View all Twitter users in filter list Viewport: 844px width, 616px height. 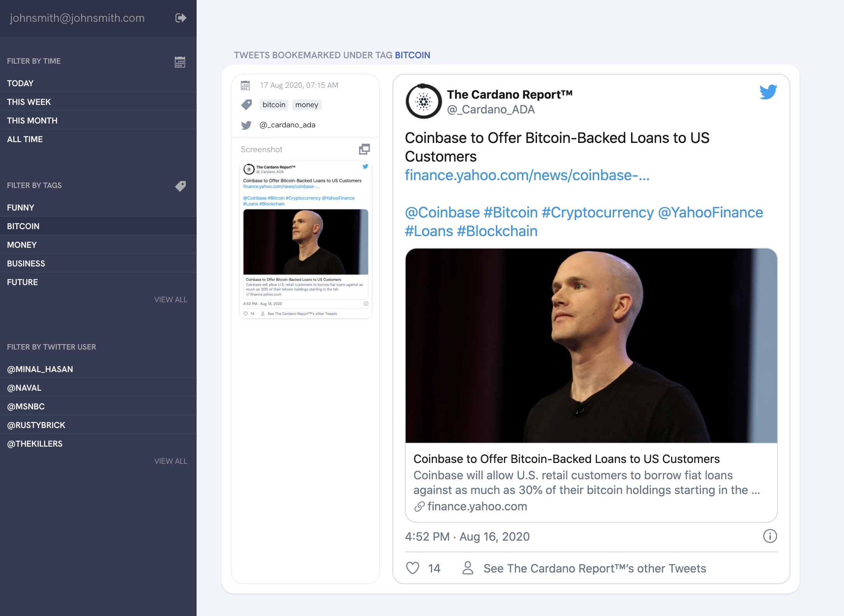pos(171,461)
